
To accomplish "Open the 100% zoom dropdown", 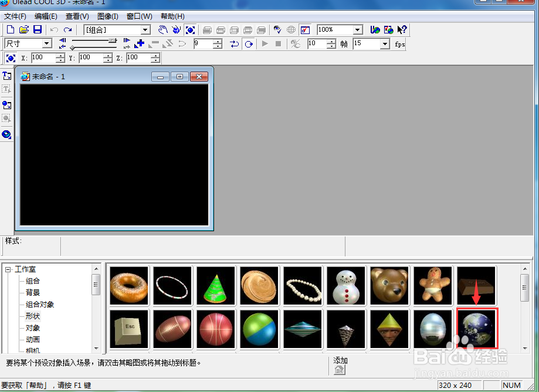I will pos(358,31).
